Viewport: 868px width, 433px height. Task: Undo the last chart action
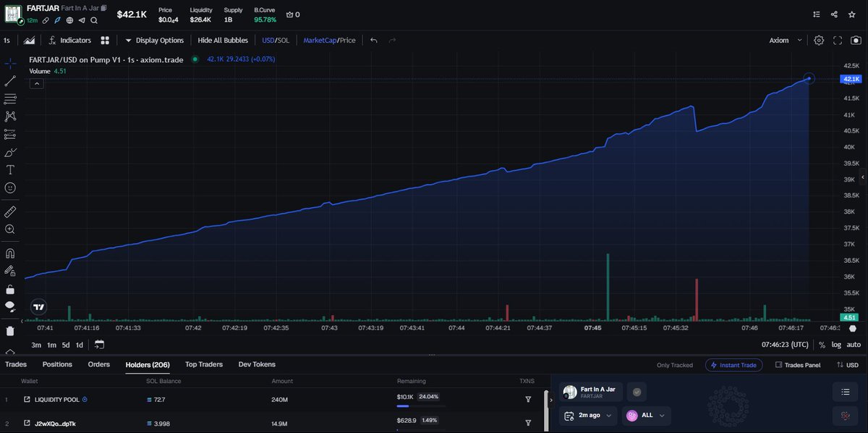point(374,41)
